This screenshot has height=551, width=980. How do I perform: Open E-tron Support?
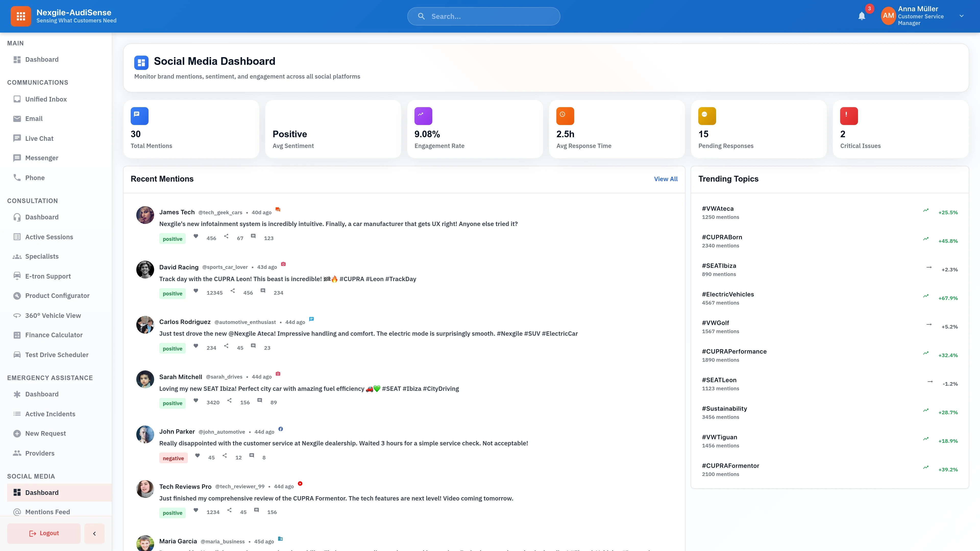[x=48, y=276]
